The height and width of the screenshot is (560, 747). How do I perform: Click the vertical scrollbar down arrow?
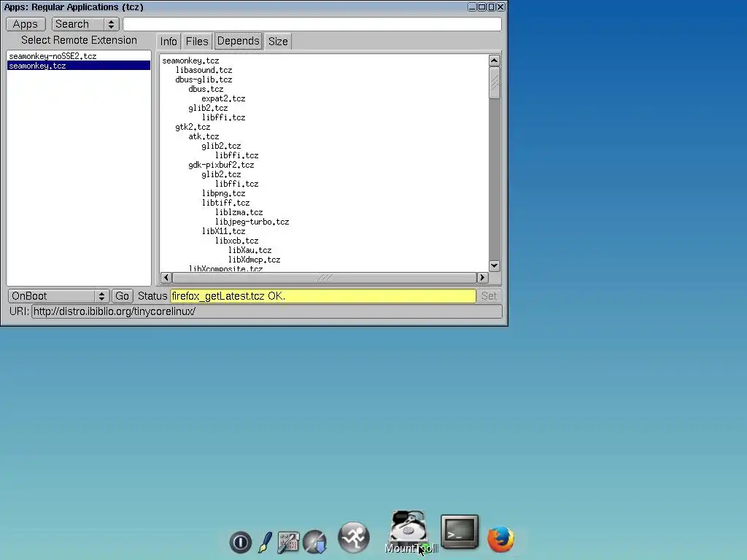494,265
